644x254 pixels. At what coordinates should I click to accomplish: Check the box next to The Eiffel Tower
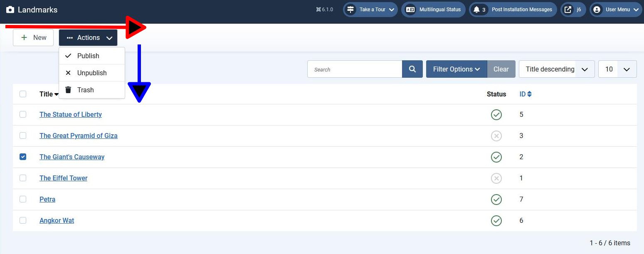[x=23, y=178]
